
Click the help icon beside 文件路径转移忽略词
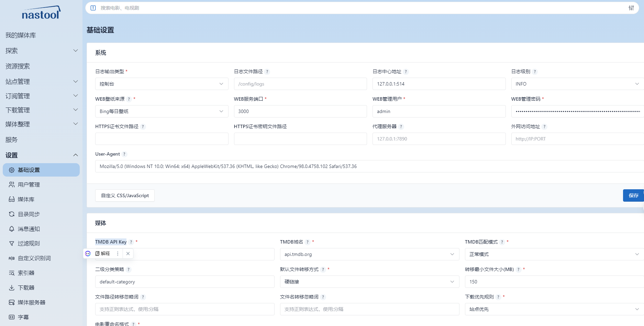[x=143, y=297]
